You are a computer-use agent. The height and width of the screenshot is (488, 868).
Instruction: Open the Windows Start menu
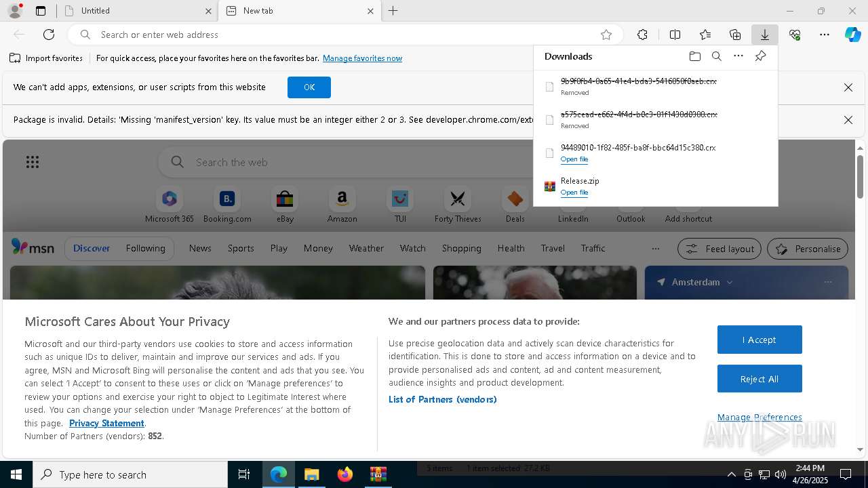tap(16, 474)
